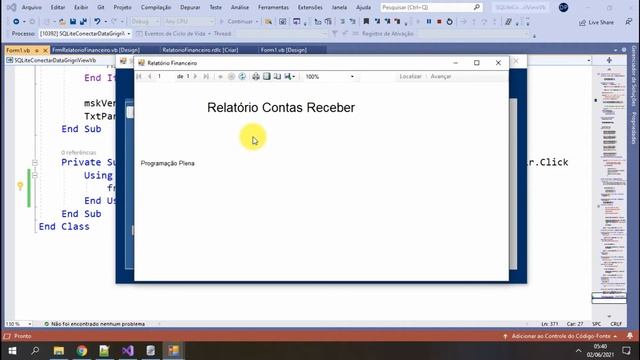Refresh the report in viewer toolbar

[242, 76]
